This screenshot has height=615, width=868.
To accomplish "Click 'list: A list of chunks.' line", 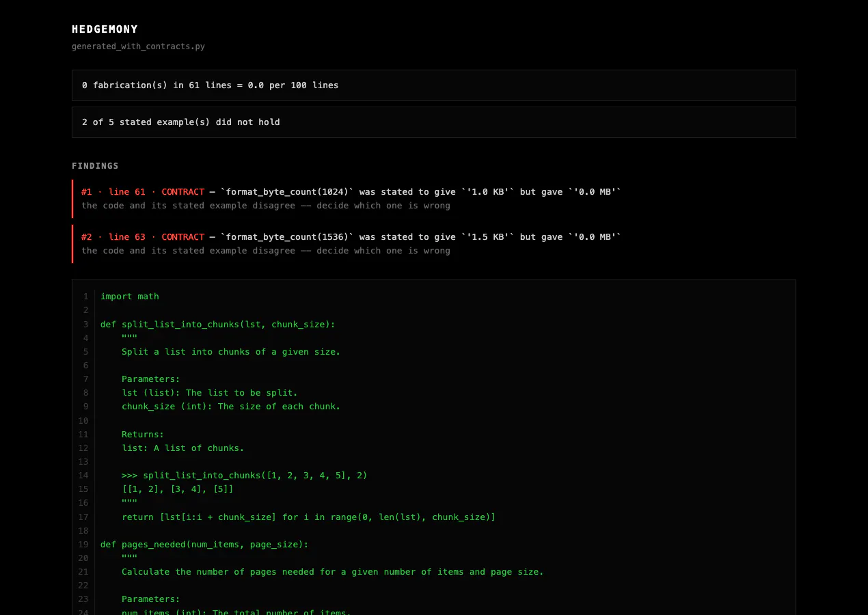I will pyautogui.click(x=183, y=448).
